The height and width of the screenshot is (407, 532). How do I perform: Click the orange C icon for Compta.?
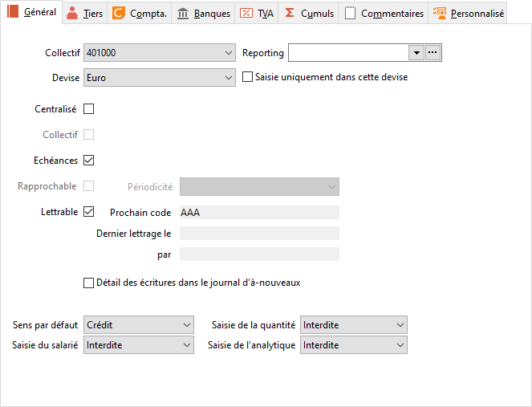[119, 13]
